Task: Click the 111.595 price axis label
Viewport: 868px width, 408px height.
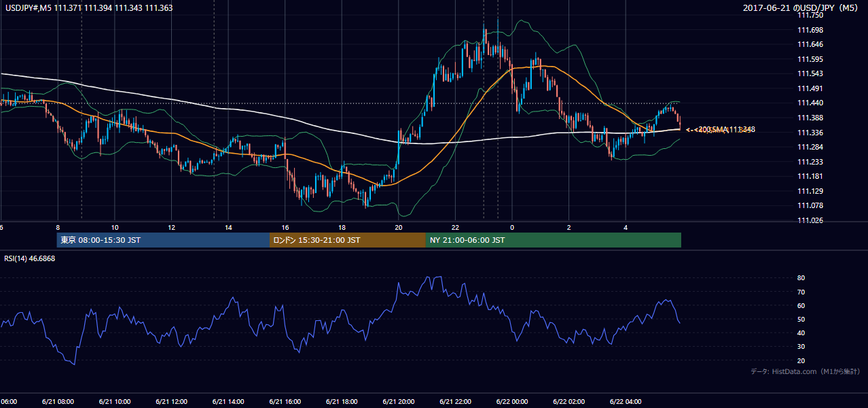Action: [x=810, y=59]
